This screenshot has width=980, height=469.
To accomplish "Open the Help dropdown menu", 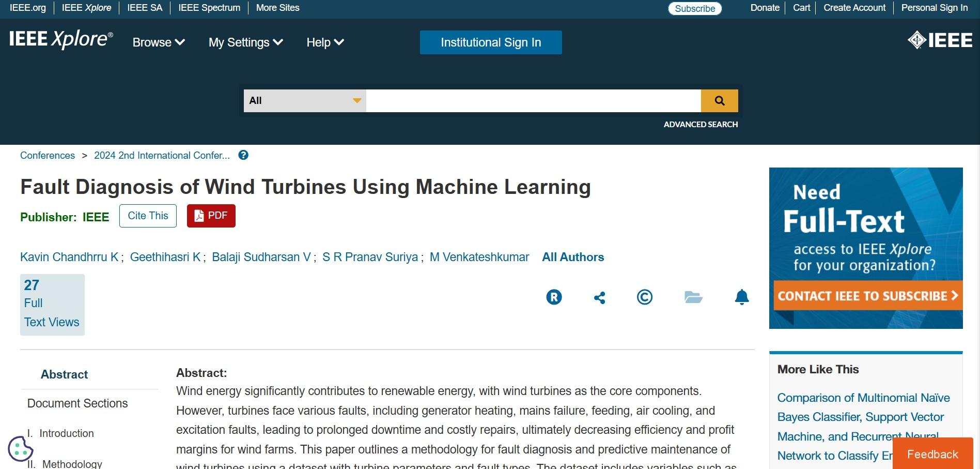I will [325, 42].
